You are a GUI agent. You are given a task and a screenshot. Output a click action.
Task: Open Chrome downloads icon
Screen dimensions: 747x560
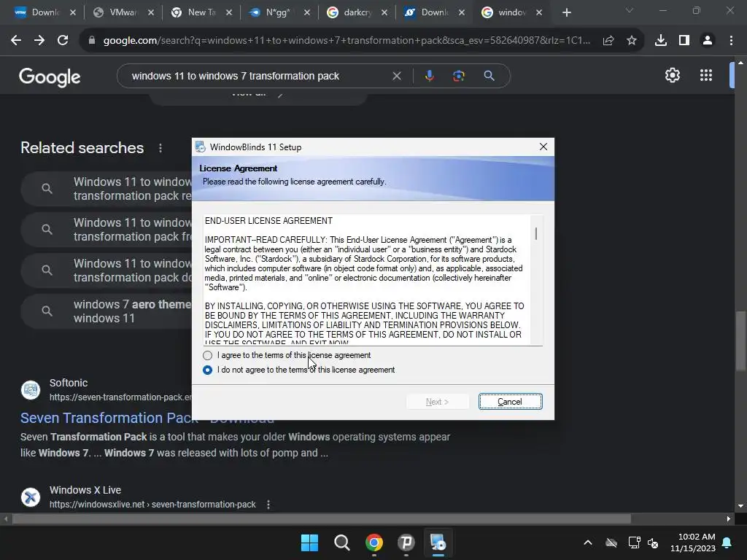click(661, 41)
